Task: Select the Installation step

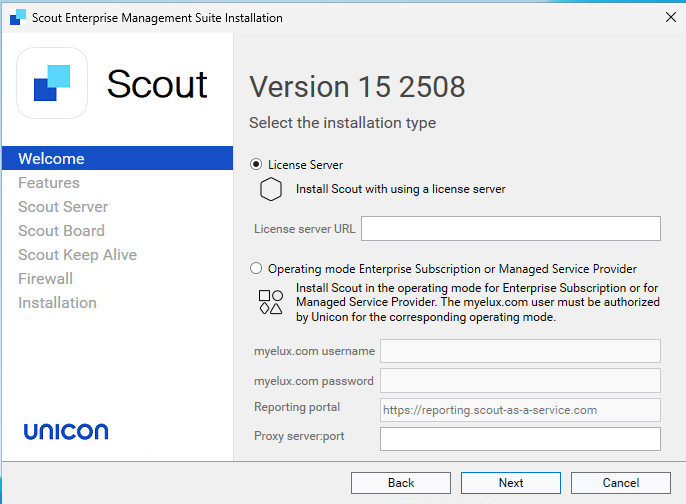Action: 57,303
